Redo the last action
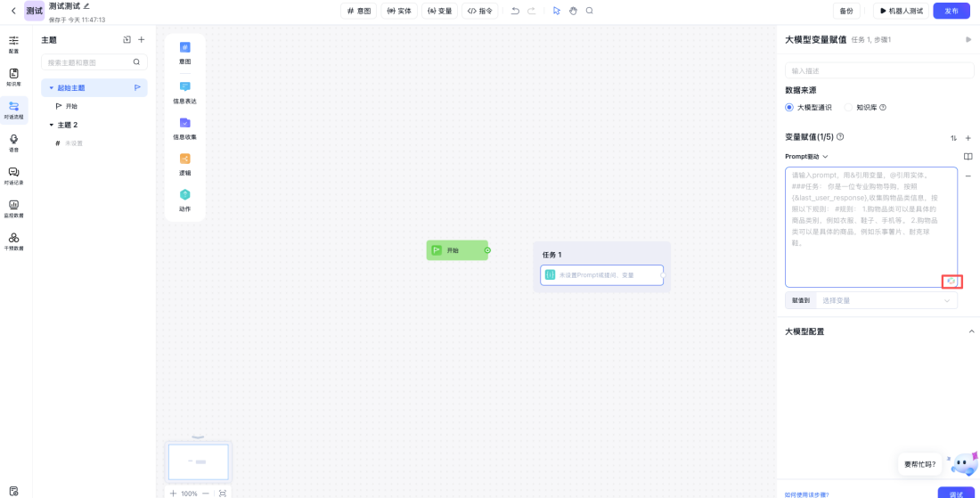Image resolution: width=980 pixels, height=498 pixels. point(531,11)
